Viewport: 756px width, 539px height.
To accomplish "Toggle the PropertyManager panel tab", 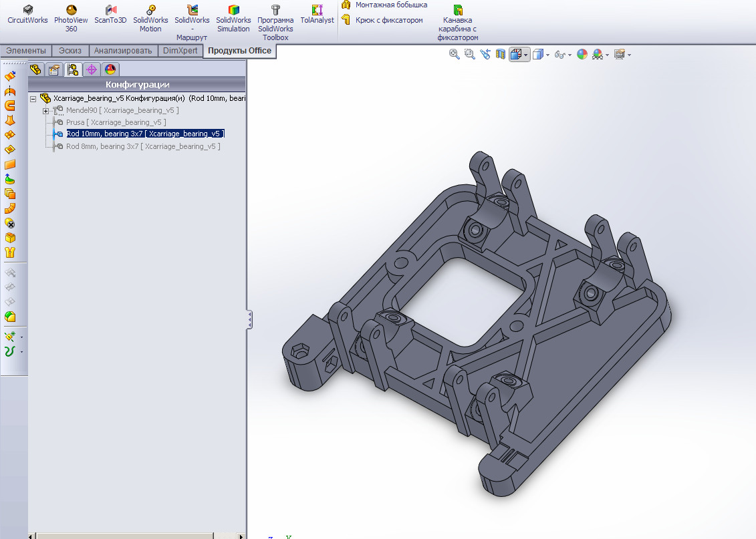I will pyautogui.click(x=54, y=69).
